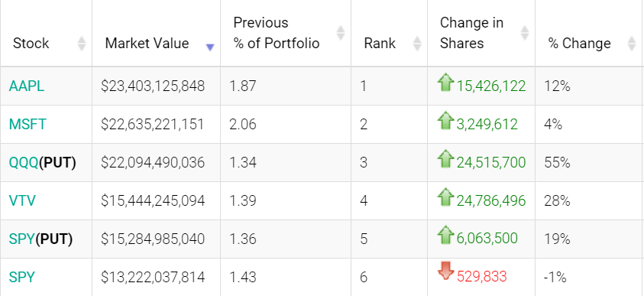Click green up arrow beside 15,426,122
Viewport: 644px width, 296px height.
[445, 82]
